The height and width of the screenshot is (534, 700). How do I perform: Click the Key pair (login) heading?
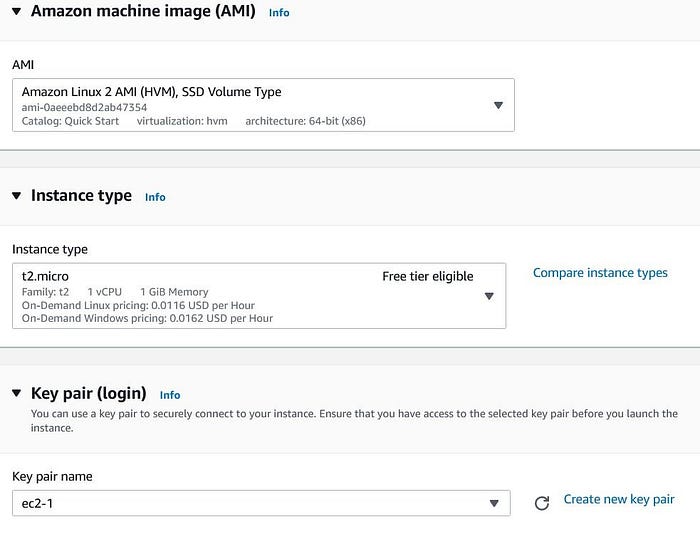[89, 394]
